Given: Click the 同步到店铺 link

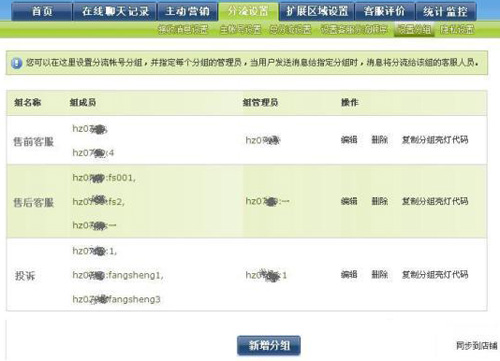Looking at the screenshot, I should (477, 346).
